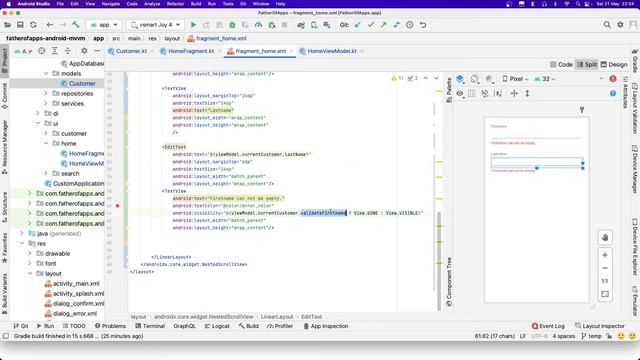The width and height of the screenshot is (640, 360).
Task: Expand the services folder
Action: (x=46, y=104)
